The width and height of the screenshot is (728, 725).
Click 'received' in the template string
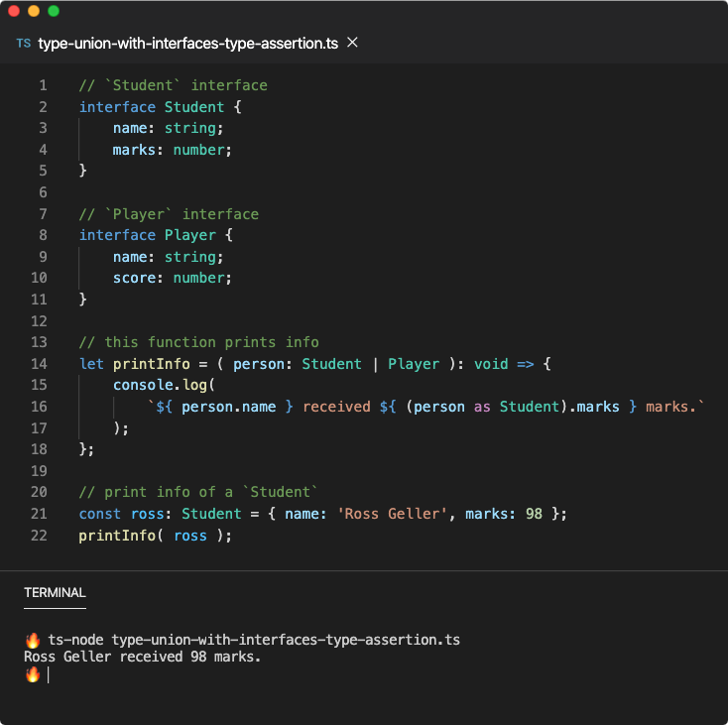(x=336, y=407)
